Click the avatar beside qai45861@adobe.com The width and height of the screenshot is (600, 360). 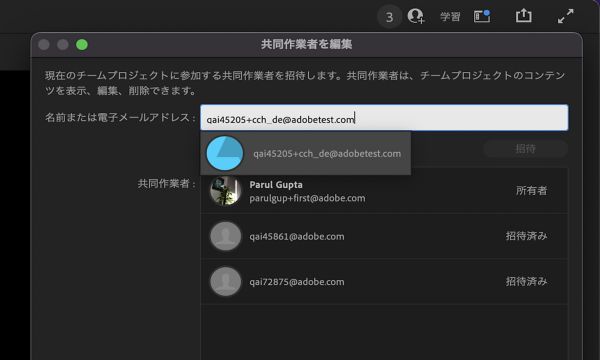[225, 236]
